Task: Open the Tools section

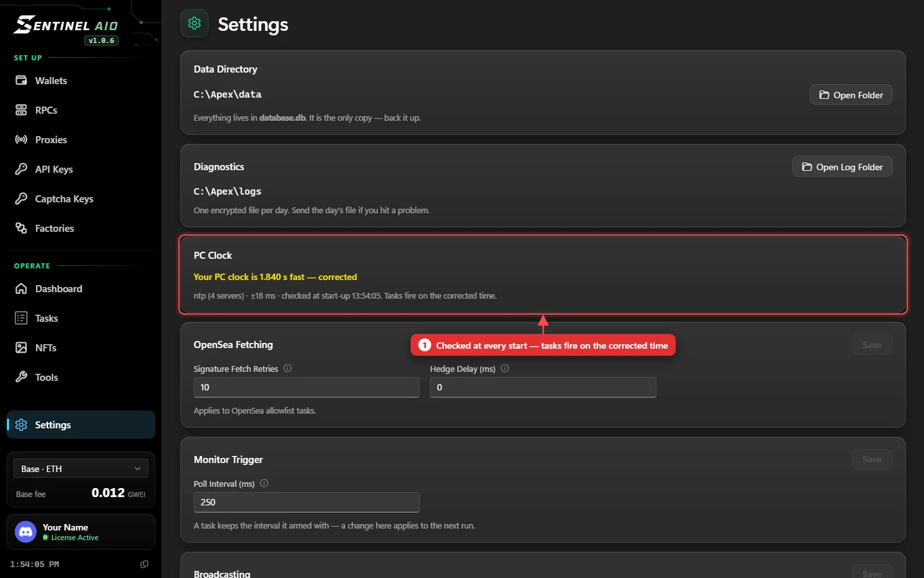Action: 80,377
